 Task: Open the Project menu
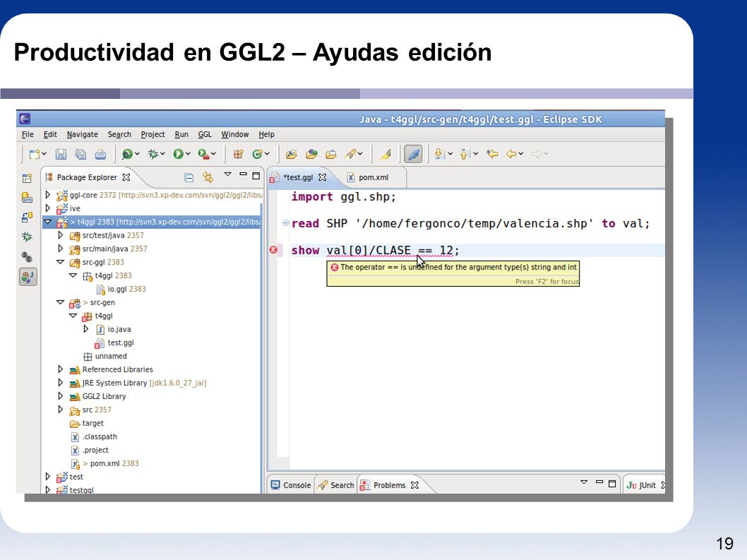[153, 134]
